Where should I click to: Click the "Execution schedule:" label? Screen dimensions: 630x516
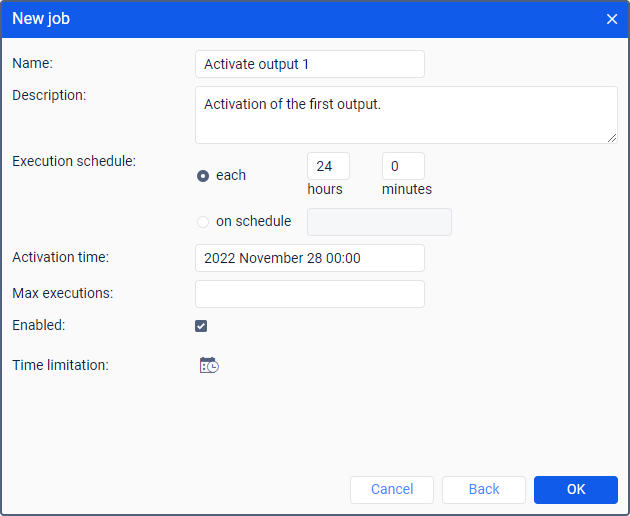(74, 160)
